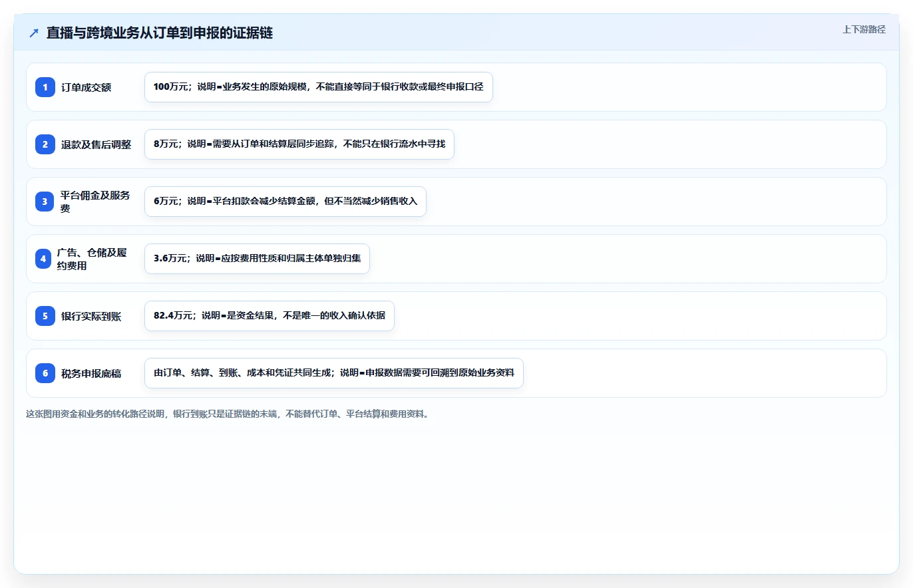This screenshot has height=588, width=913.
Task: Click the 订单成交额 step label
Action: click(86, 87)
